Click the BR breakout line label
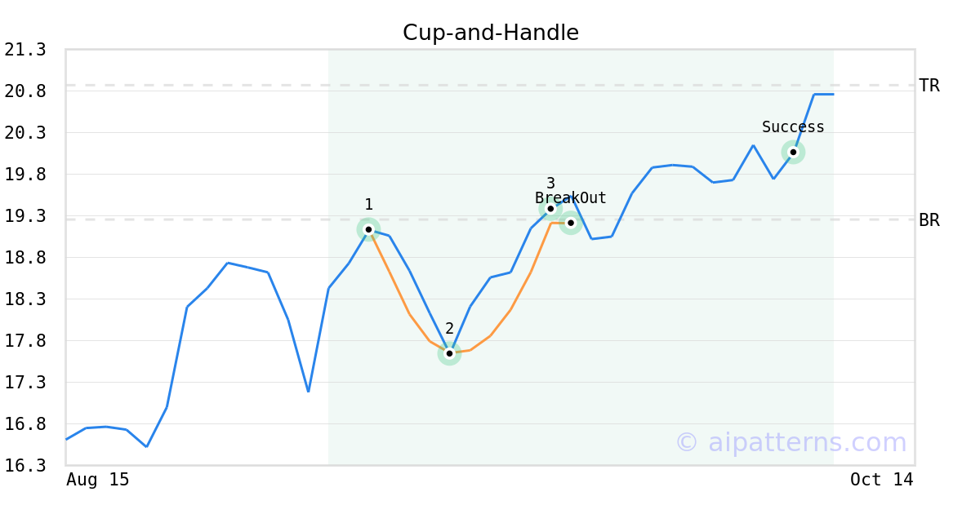Viewport: 980px width, 514px height. click(x=929, y=220)
